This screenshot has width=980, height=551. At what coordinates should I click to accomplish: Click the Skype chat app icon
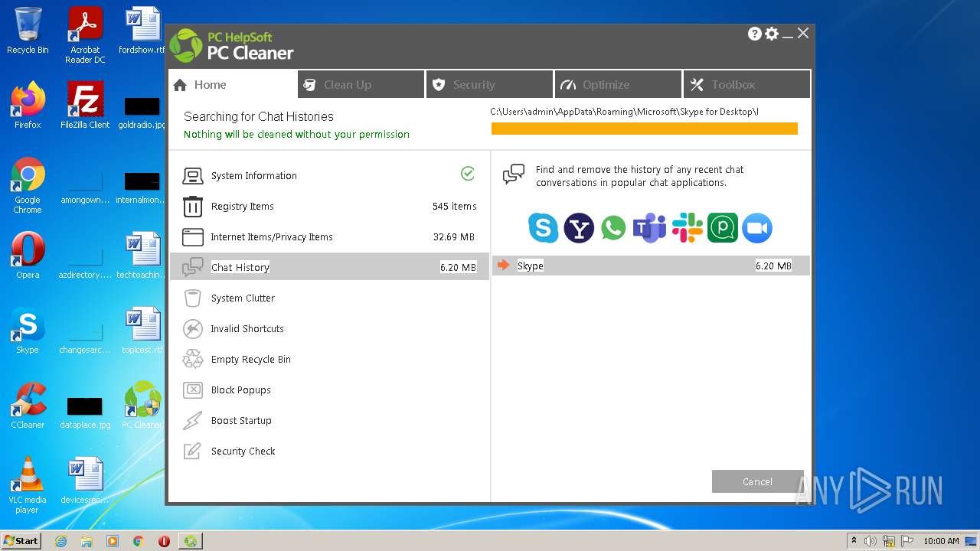[x=544, y=228]
